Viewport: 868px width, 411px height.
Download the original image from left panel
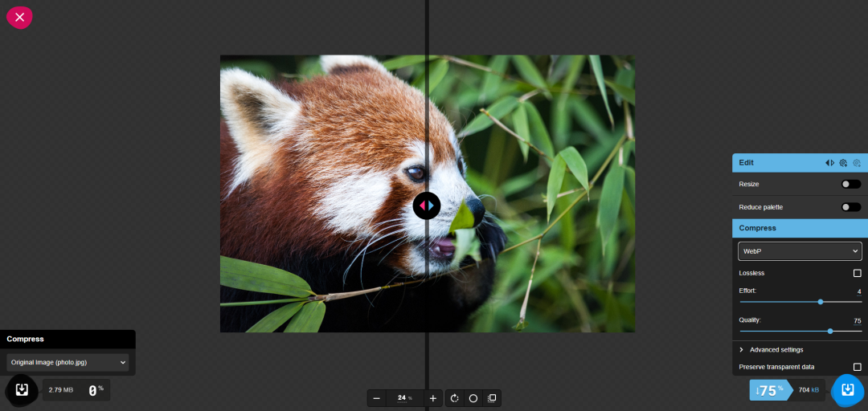(x=22, y=390)
